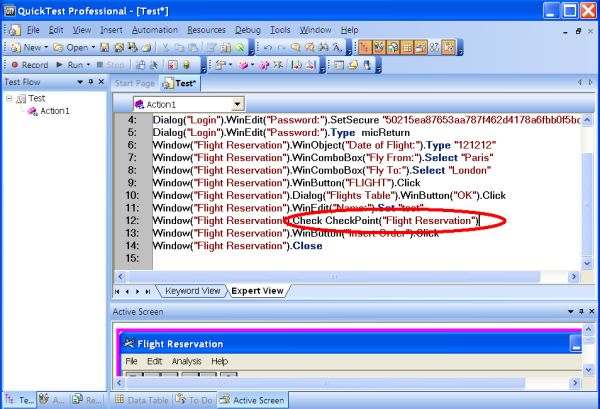The image size is (600, 409).
Task: Click the red Record circle icon
Action: (15, 65)
